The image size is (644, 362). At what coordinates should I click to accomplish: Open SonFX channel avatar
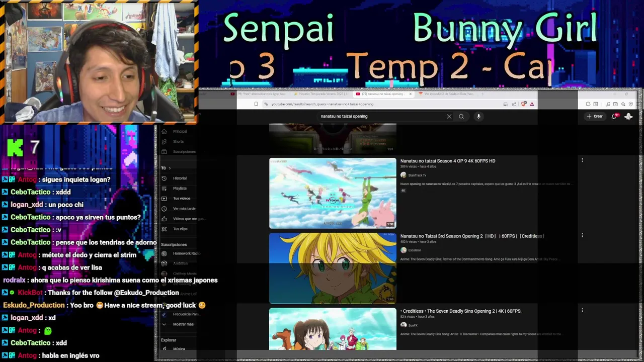click(x=403, y=325)
